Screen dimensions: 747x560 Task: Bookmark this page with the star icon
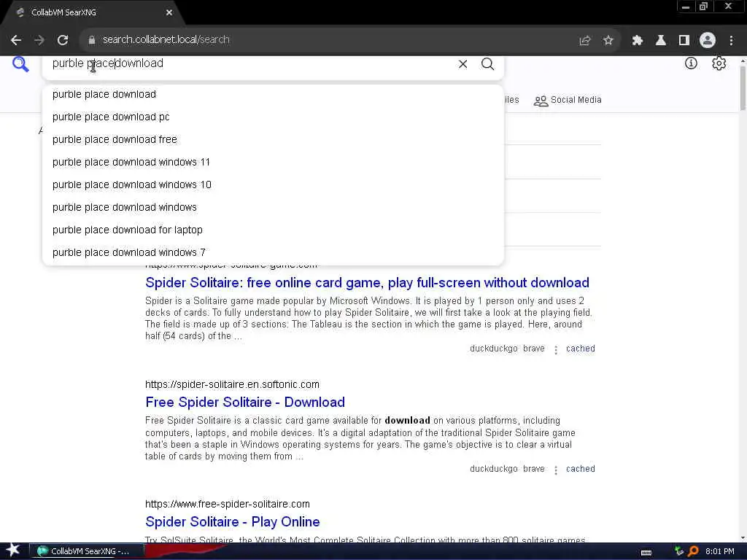pos(608,41)
